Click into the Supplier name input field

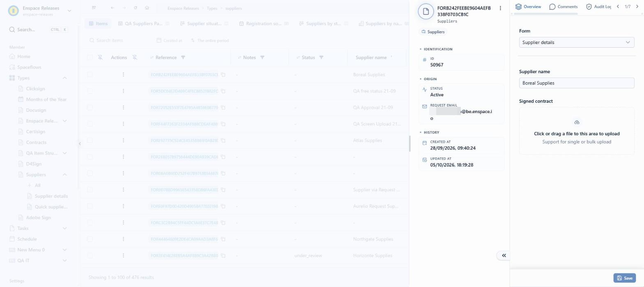click(x=577, y=83)
